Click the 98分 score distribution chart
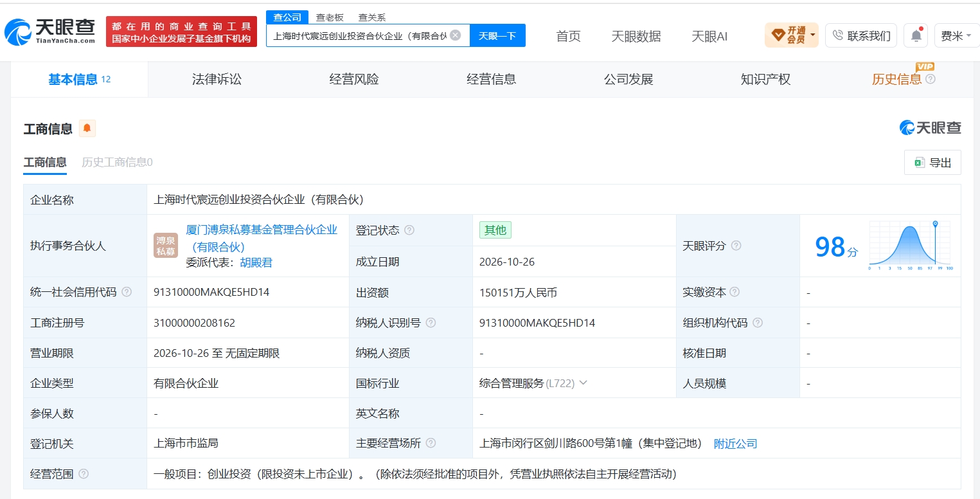This screenshot has height=499, width=980. click(911, 245)
